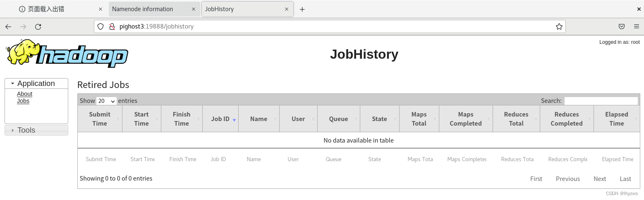Click the shield tracking protection icon

(x=101, y=26)
